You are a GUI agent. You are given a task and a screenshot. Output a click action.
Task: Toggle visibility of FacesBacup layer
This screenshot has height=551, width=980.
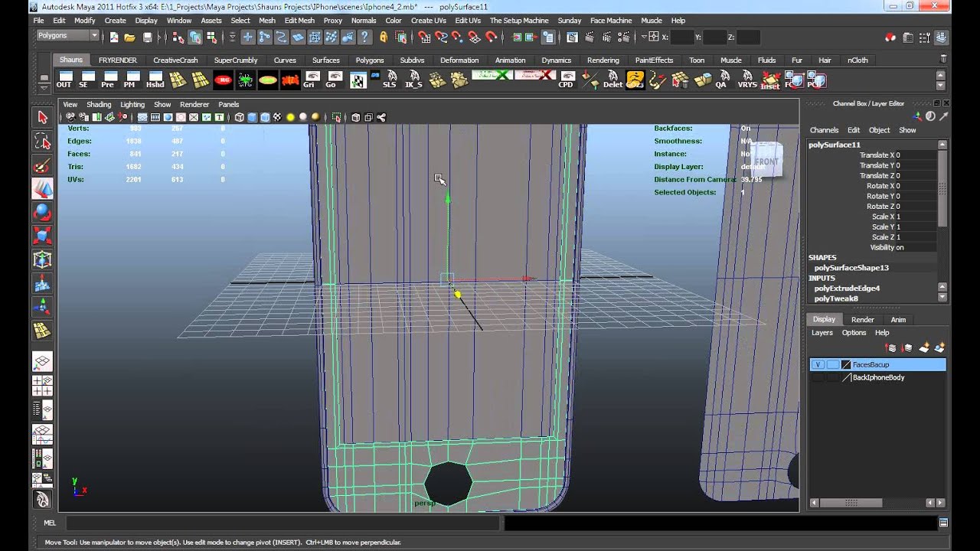pyautogui.click(x=818, y=365)
